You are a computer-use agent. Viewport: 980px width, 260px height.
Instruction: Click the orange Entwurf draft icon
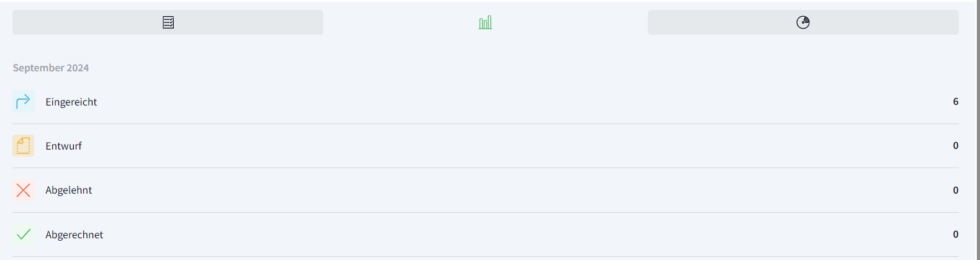24,146
